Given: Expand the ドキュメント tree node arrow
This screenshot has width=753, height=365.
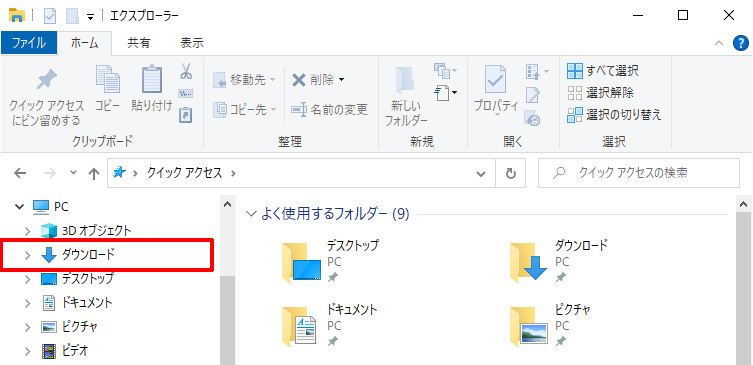Looking at the screenshot, I should (28, 303).
